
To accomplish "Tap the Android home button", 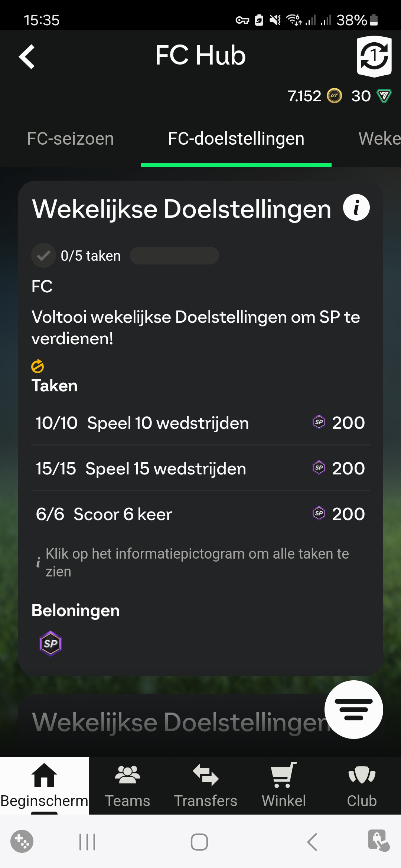I will tap(199, 842).
